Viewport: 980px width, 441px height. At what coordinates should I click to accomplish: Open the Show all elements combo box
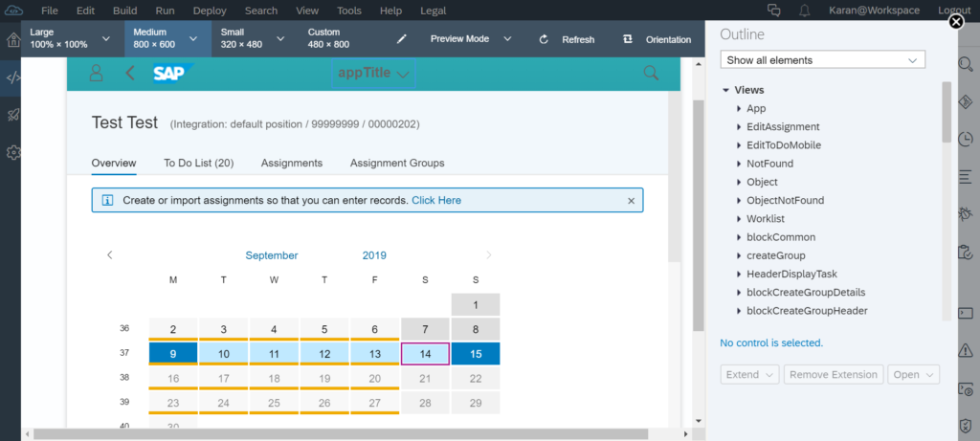pyautogui.click(x=822, y=60)
